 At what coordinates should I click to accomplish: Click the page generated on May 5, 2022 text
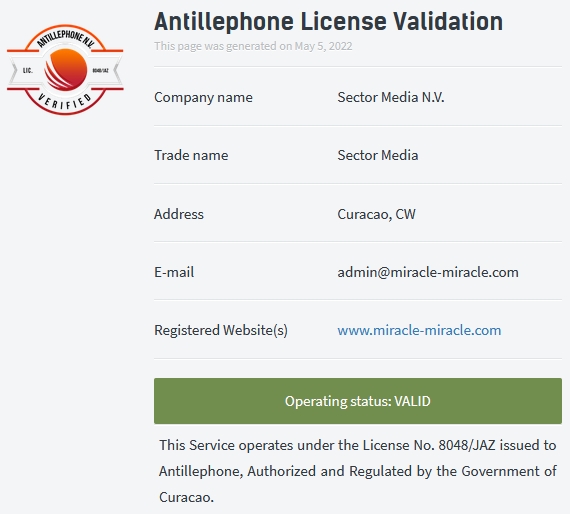253,46
